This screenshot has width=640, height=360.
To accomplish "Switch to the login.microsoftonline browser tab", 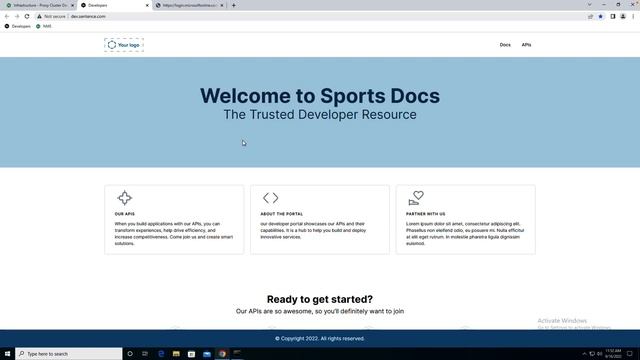I will tap(189, 5).
